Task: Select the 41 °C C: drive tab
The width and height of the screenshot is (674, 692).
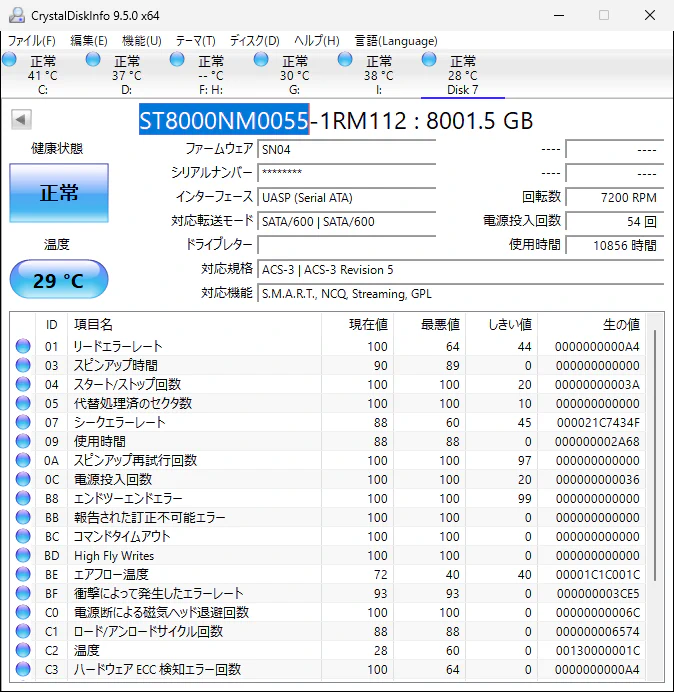Action: tap(42, 75)
